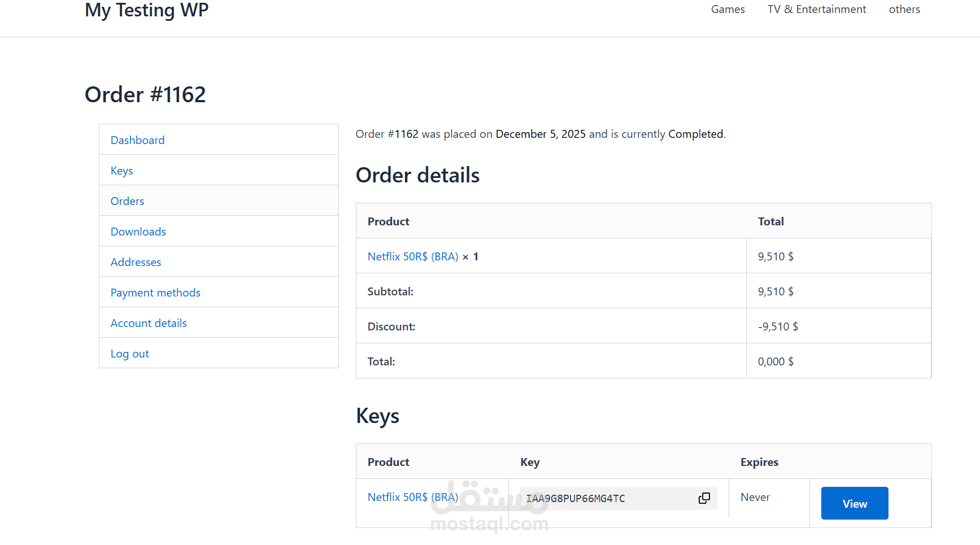The width and height of the screenshot is (980, 545).
Task: Click the Never expiry value
Action: click(x=755, y=497)
